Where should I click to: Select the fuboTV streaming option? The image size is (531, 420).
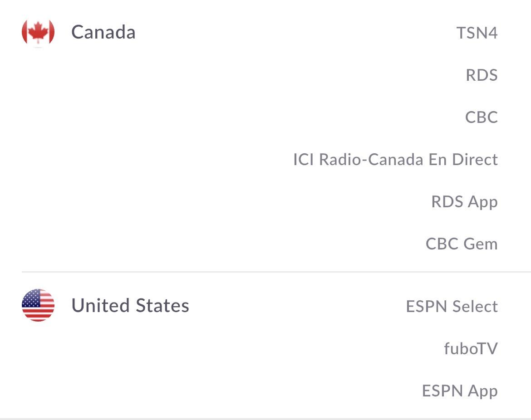(x=471, y=349)
